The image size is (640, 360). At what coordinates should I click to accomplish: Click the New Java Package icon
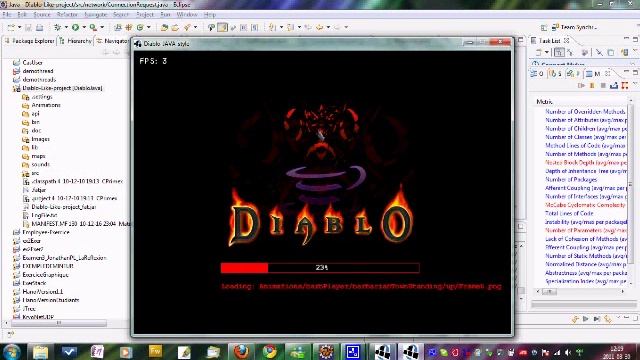pyautogui.click(x=129, y=27)
